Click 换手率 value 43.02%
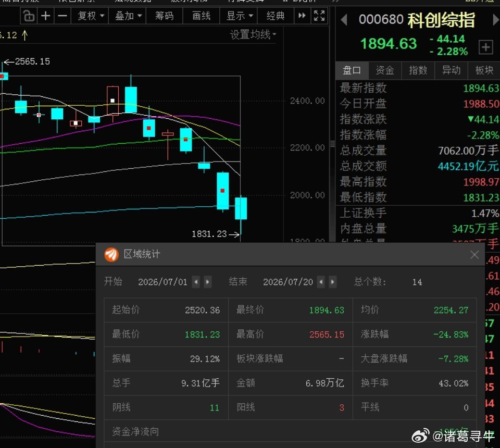Image resolution: width=500 pixels, height=448 pixels. [x=454, y=383]
